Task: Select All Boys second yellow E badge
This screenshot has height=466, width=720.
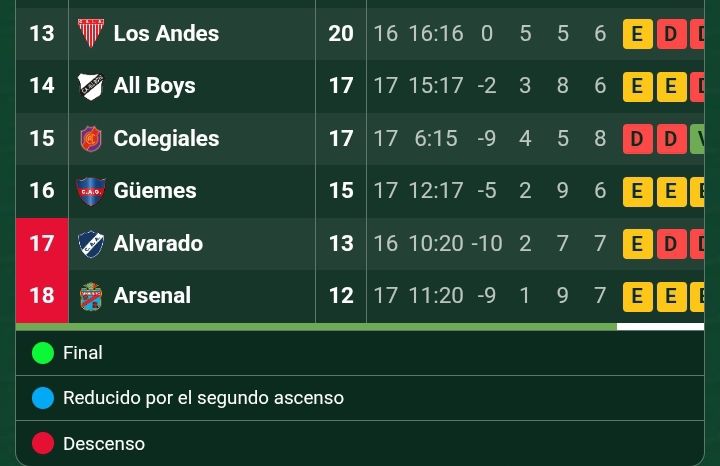Action: point(671,86)
